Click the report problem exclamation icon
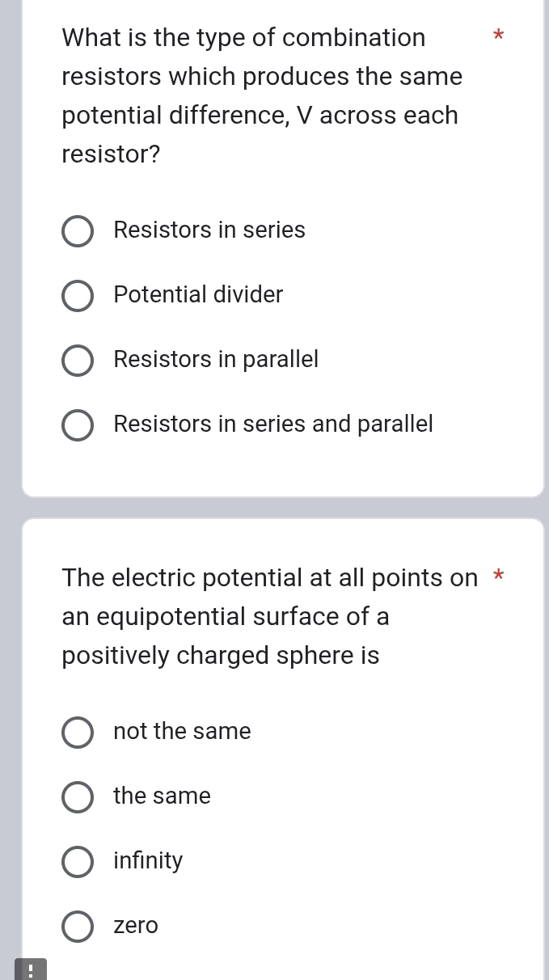The width and height of the screenshot is (549, 980). click(31, 969)
